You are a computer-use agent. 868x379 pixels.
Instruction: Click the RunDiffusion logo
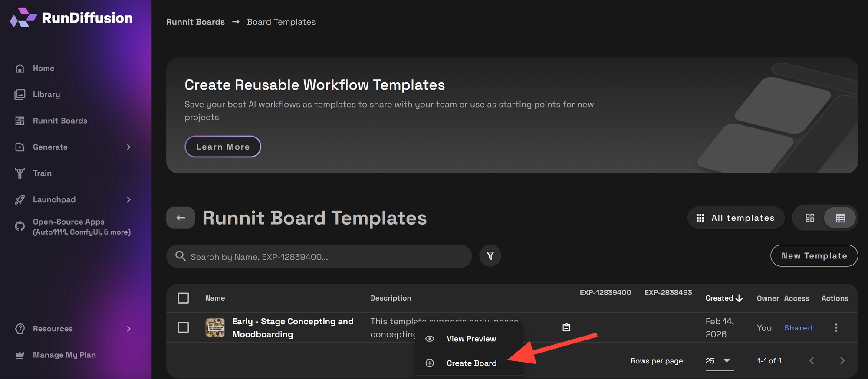[72, 18]
